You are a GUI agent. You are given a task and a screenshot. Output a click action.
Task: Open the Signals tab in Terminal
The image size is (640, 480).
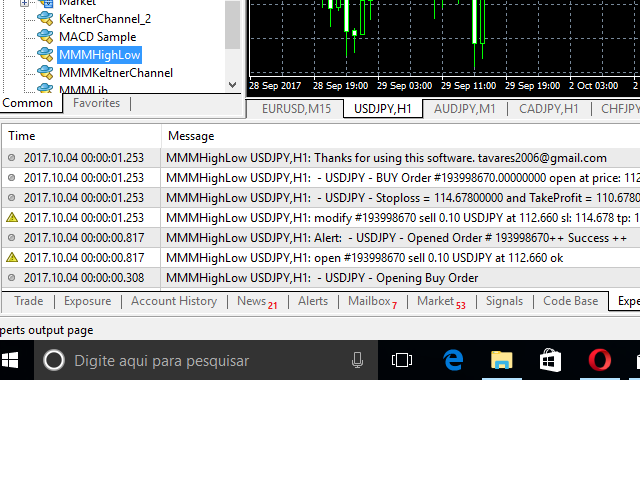(504, 301)
